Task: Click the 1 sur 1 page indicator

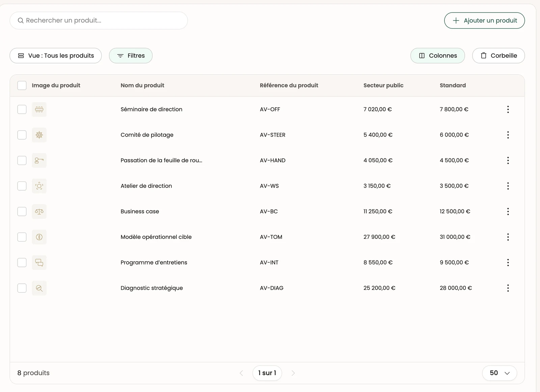Action: click(267, 373)
